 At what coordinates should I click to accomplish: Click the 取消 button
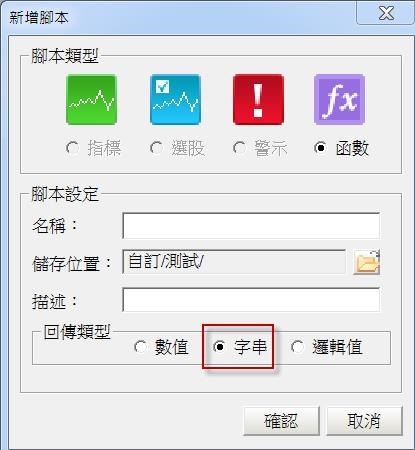point(364,421)
